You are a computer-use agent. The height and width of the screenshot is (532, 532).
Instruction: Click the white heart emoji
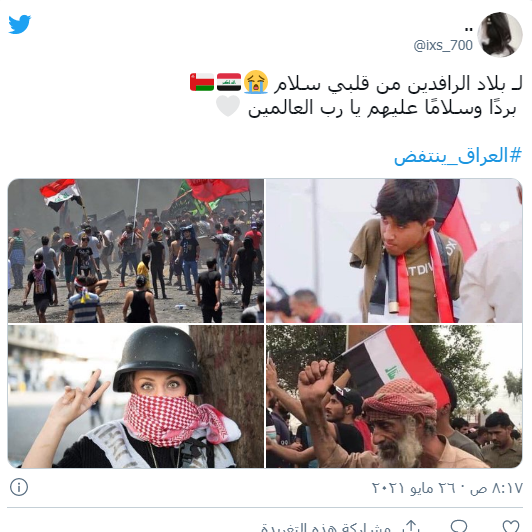pos(228,106)
